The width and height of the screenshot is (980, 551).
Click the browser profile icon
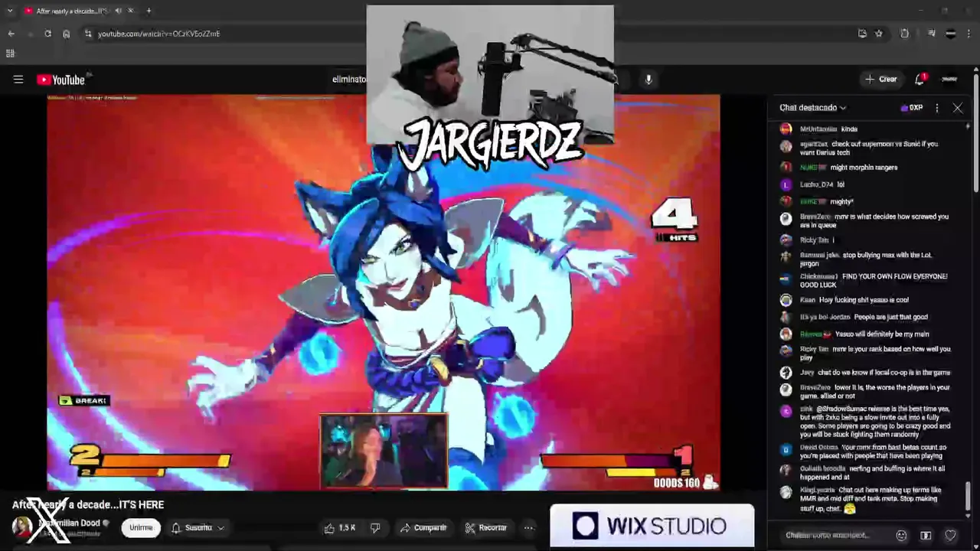coord(951,34)
